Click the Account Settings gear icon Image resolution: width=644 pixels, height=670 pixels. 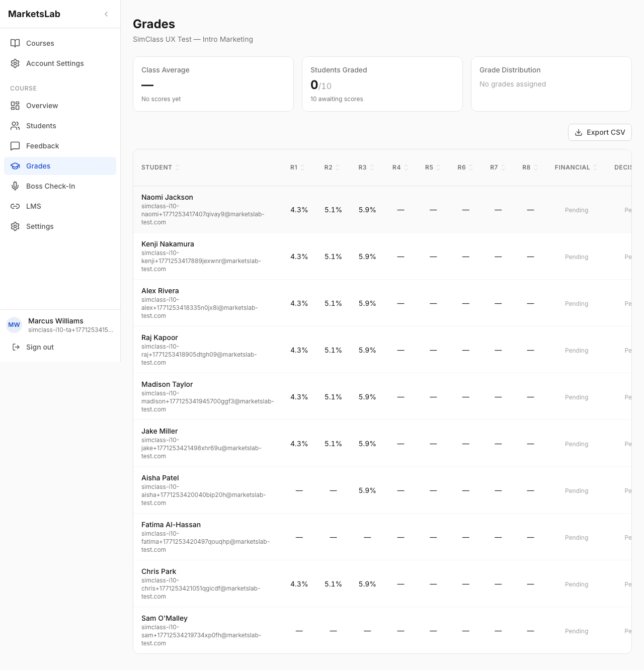click(15, 63)
